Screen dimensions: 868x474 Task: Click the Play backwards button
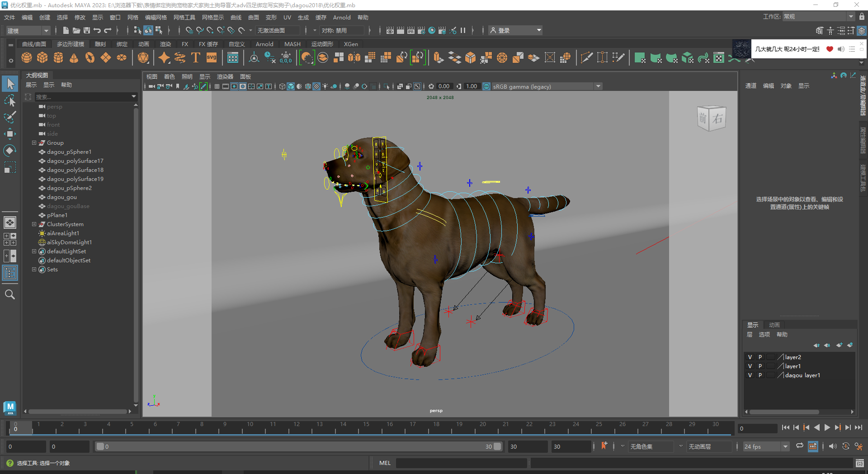816,427
